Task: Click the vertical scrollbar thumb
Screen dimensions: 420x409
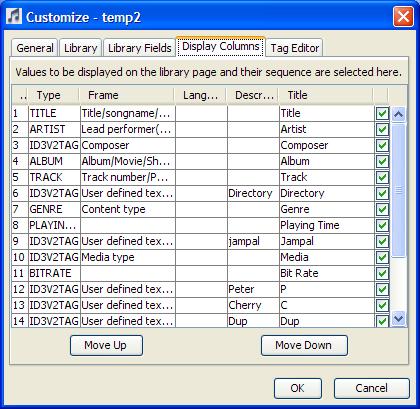Action: click(x=399, y=190)
